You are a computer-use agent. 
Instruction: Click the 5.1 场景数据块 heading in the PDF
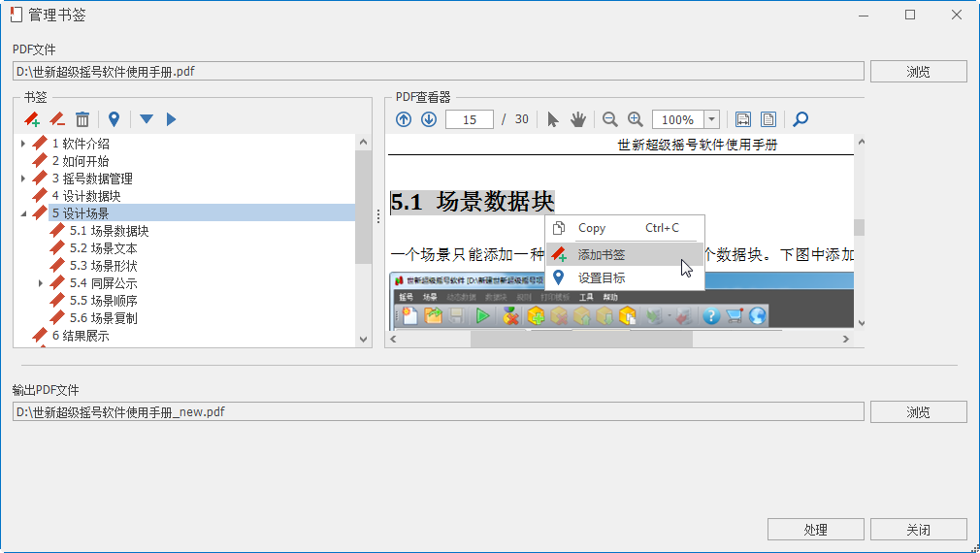[x=473, y=202]
